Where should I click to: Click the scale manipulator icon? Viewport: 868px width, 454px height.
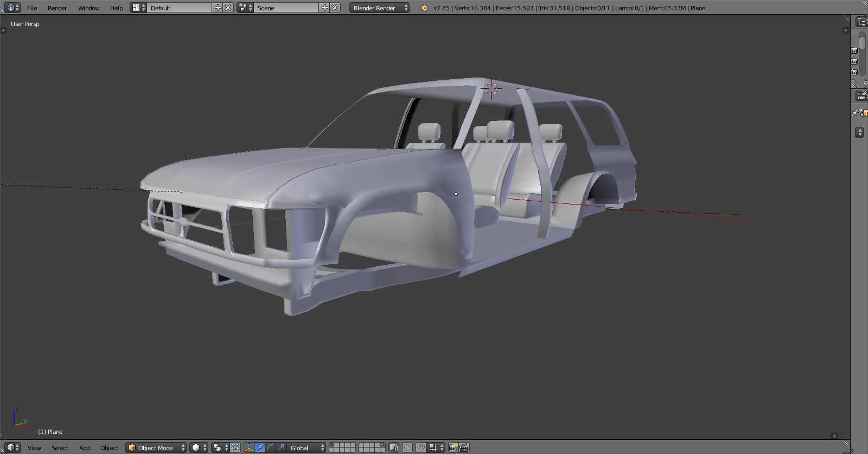pyautogui.click(x=281, y=447)
